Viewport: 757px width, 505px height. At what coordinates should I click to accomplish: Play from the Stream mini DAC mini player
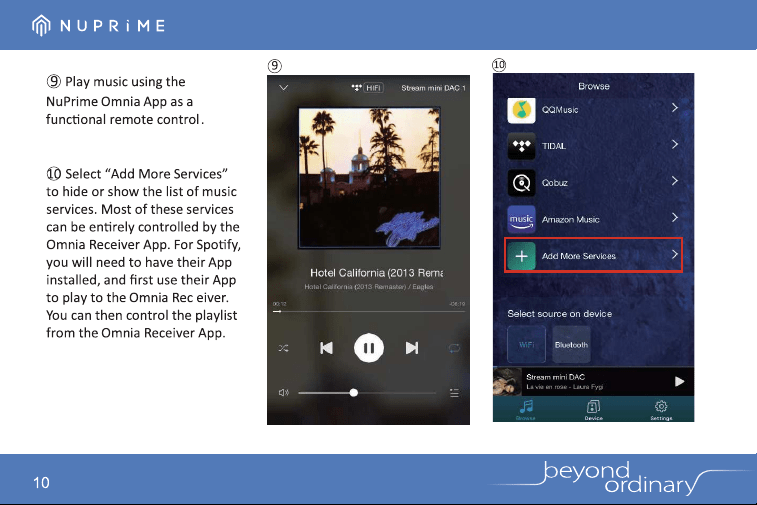tap(679, 381)
